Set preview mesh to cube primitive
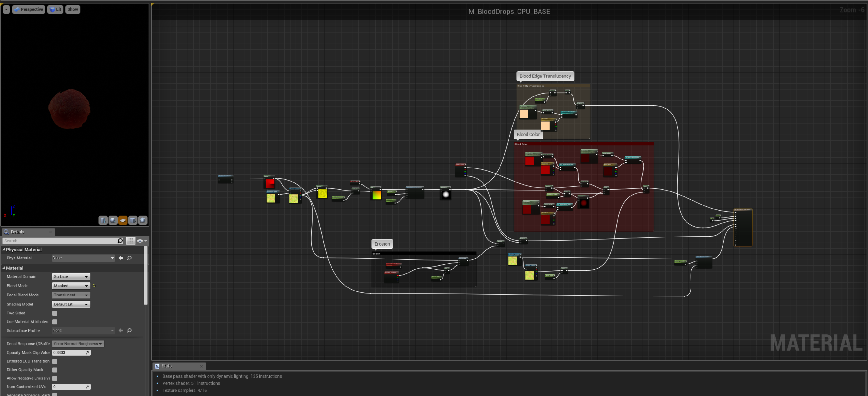The width and height of the screenshot is (868, 396). coord(133,220)
